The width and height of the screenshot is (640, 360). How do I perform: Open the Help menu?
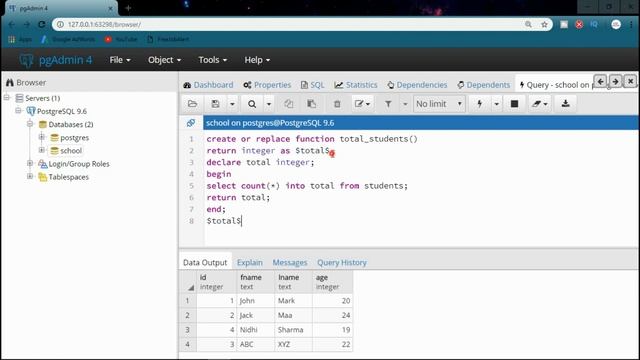[257, 60]
